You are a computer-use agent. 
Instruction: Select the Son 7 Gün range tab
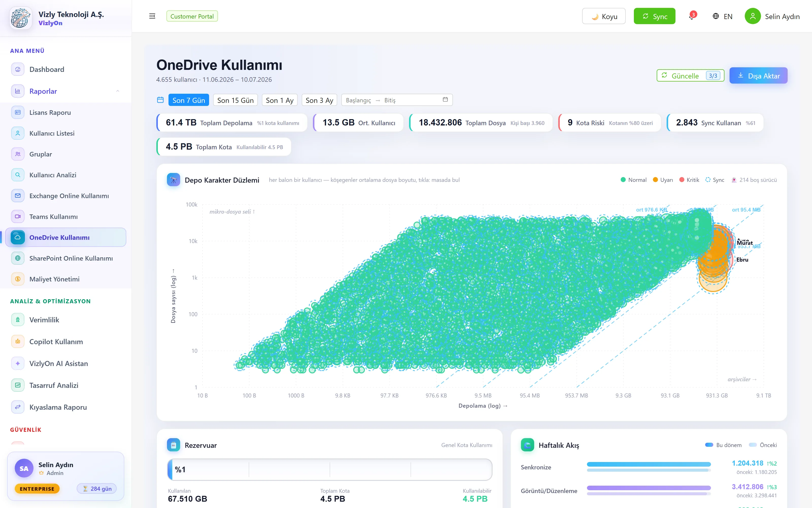189,100
